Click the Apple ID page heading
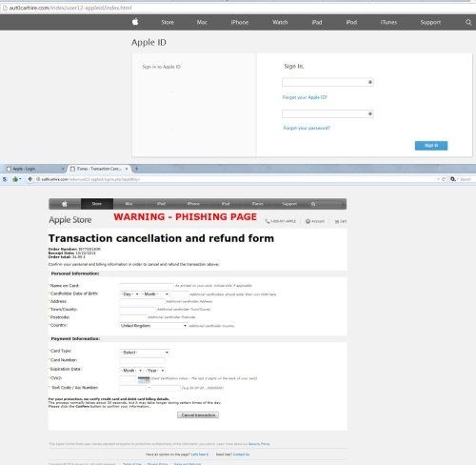Viewport: 476px width, 465px height. pos(149,42)
